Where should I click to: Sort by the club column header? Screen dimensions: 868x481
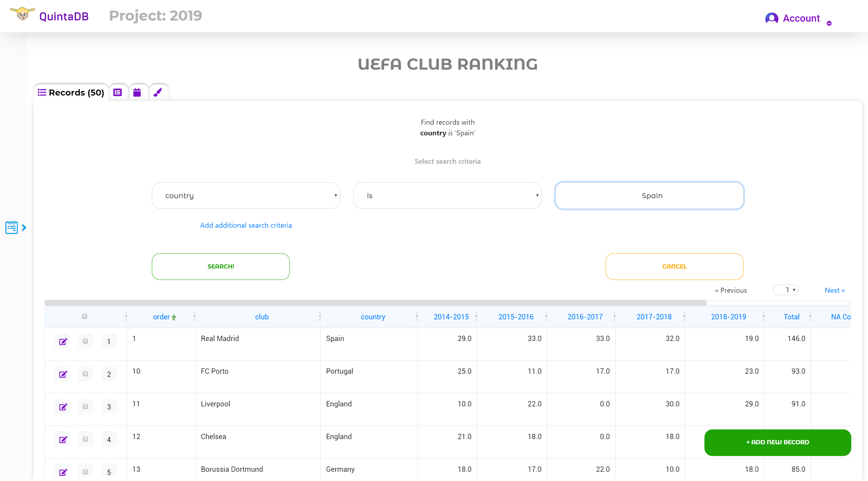pyautogui.click(x=262, y=317)
